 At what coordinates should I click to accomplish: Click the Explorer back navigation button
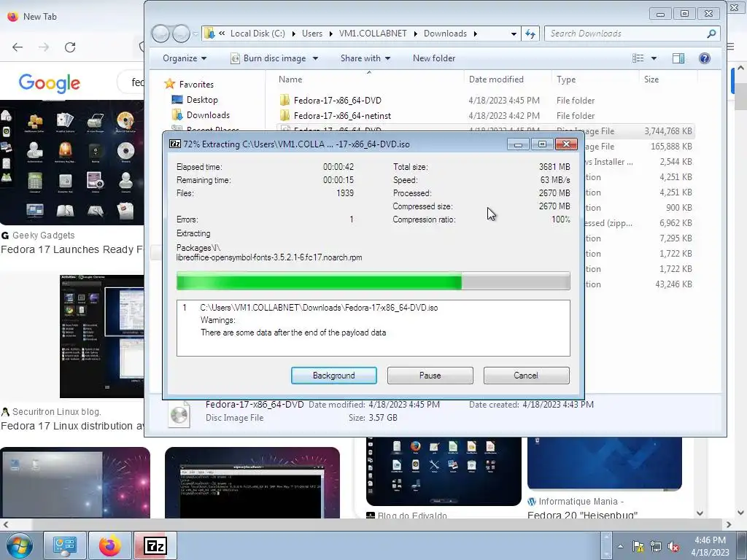[x=160, y=34]
